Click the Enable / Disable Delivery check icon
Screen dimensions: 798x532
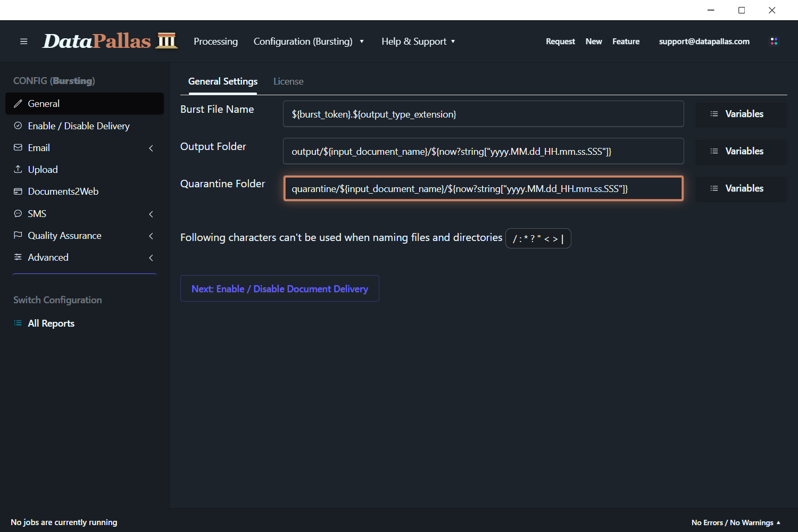point(18,126)
